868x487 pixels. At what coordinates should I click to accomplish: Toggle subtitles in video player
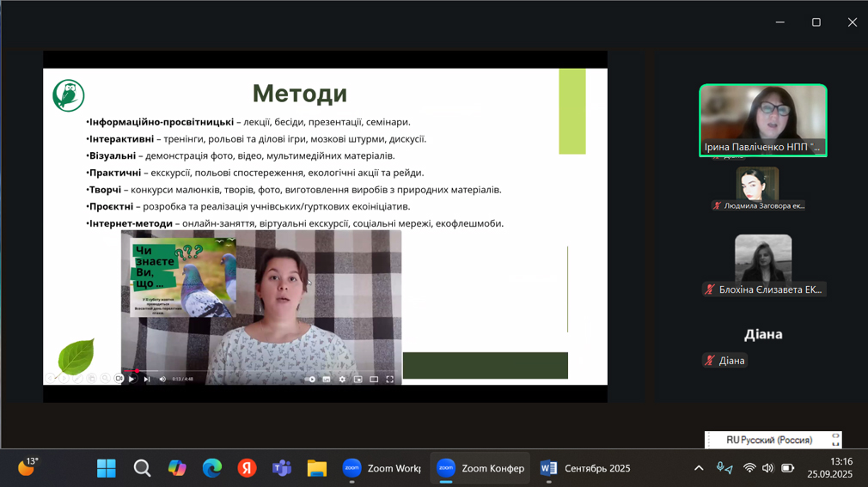pyautogui.click(x=327, y=379)
